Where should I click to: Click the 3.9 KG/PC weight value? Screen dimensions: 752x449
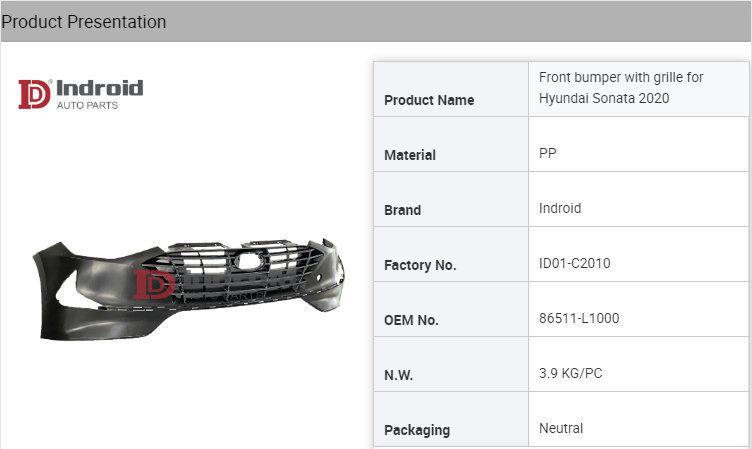click(x=570, y=374)
